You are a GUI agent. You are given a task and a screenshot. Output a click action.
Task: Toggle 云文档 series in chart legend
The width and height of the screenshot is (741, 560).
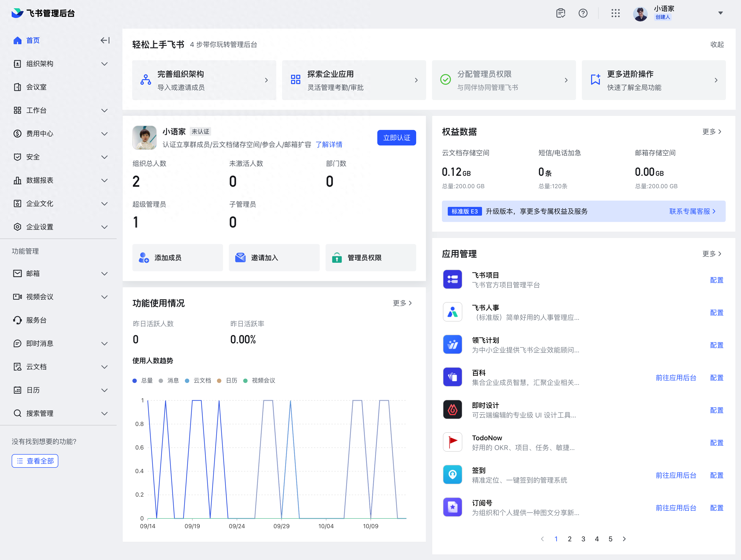(198, 381)
